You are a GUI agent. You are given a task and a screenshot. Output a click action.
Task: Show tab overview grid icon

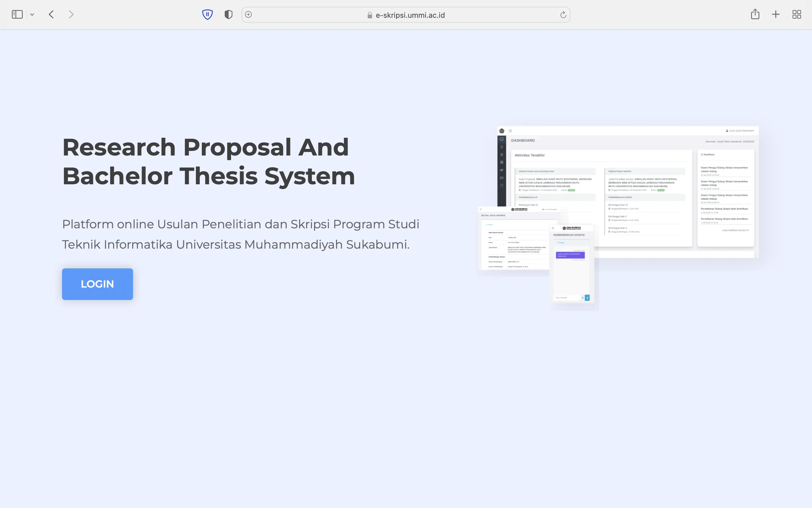[796, 14]
